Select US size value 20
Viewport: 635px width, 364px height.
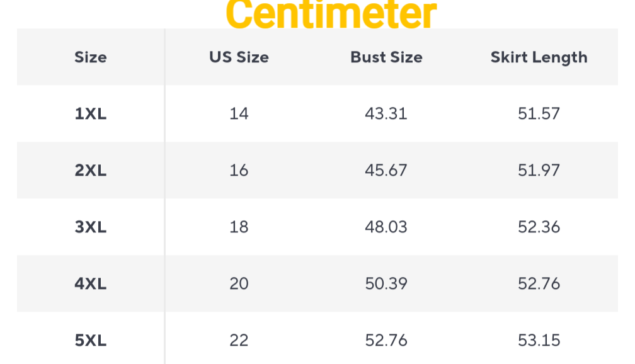point(239,284)
